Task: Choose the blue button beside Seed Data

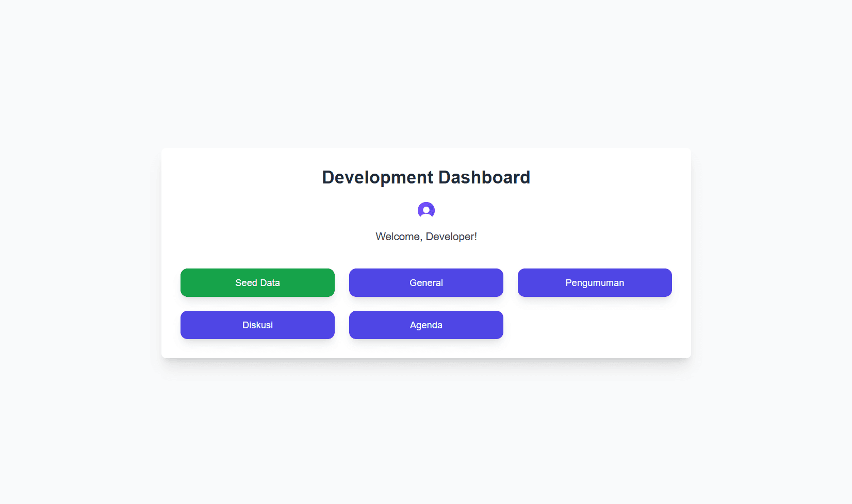Action: tap(426, 282)
